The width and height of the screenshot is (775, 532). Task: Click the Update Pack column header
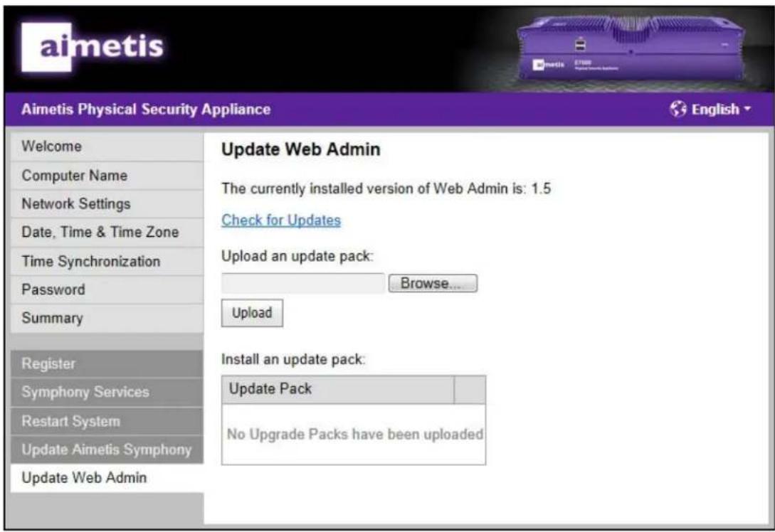point(338,389)
